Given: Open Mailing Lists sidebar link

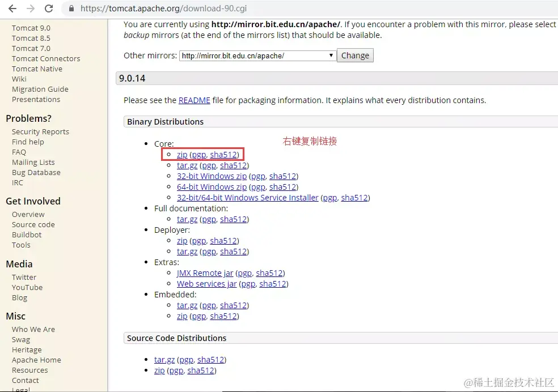Looking at the screenshot, I should tap(33, 163).
